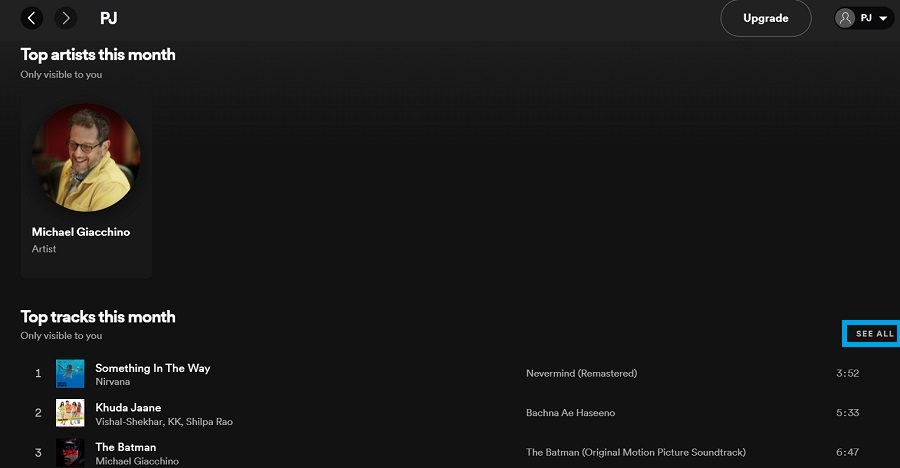The height and width of the screenshot is (468, 900).
Task: Go back with the left arrow button
Action: (x=32, y=18)
